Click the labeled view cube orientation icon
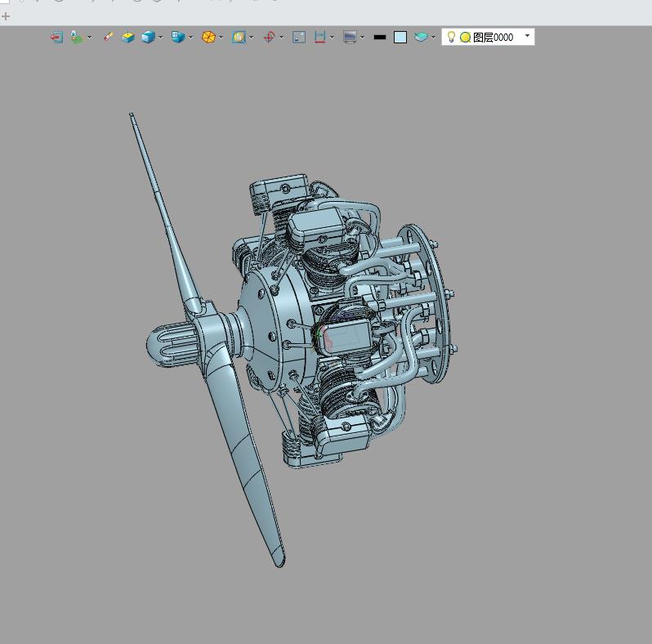Image resolution: width=652 pixels, height=644 pixels. pyautogui.click(x=178, y=37)
